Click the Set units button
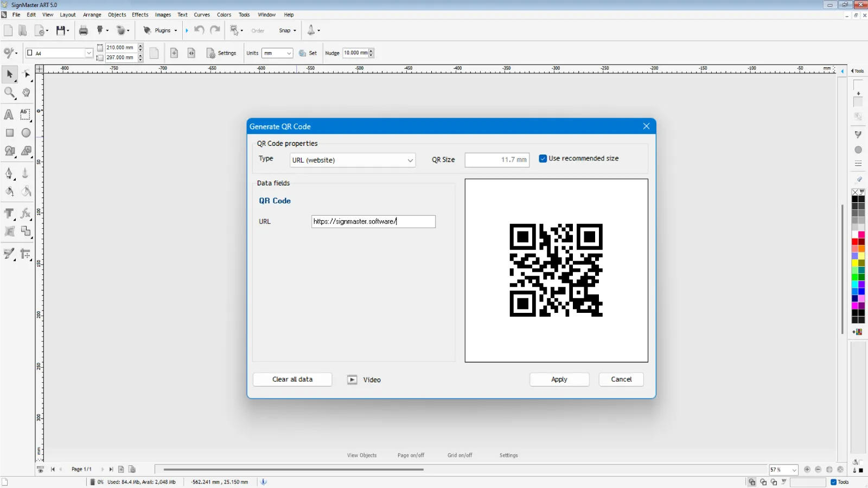 click(308, 53)
